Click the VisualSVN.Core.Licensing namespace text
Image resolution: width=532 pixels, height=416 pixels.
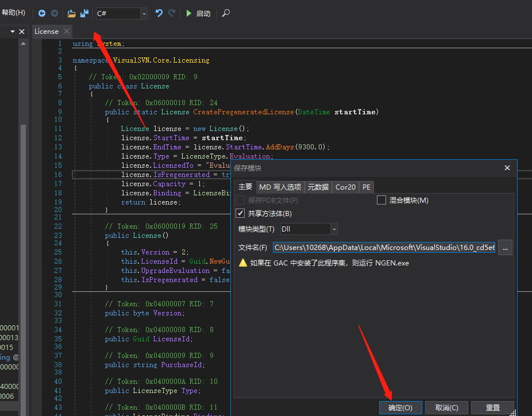161,60
